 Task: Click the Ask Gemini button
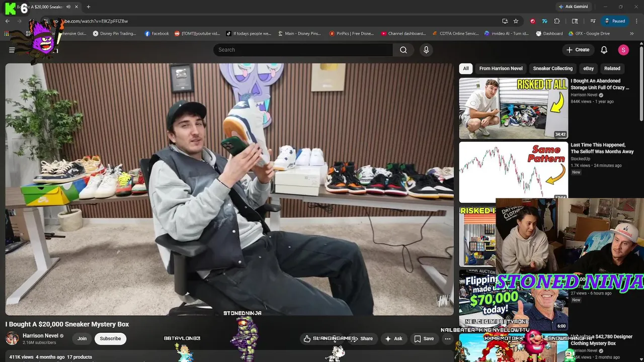(x=573, y=7)
